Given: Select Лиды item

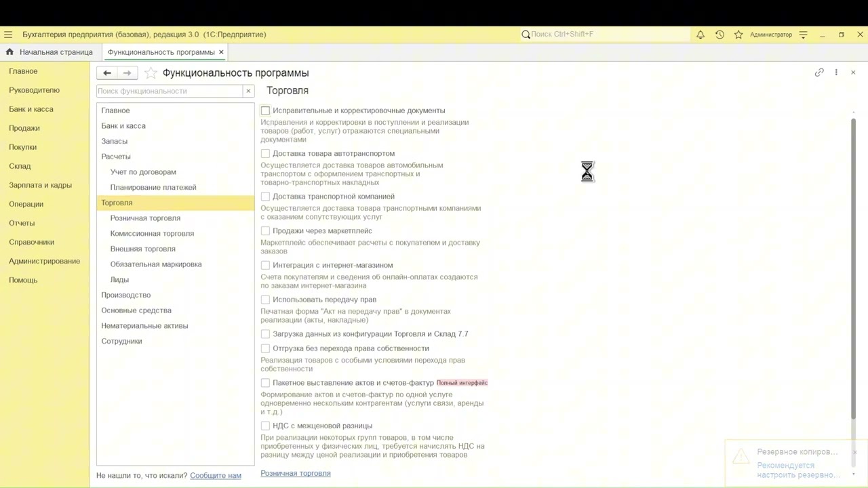Looking at the screenshot, I should pos(176,279).
